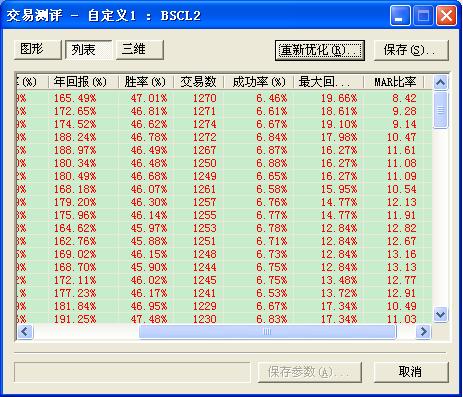Click horizontal scrollbar right arrow

point(423,332)
